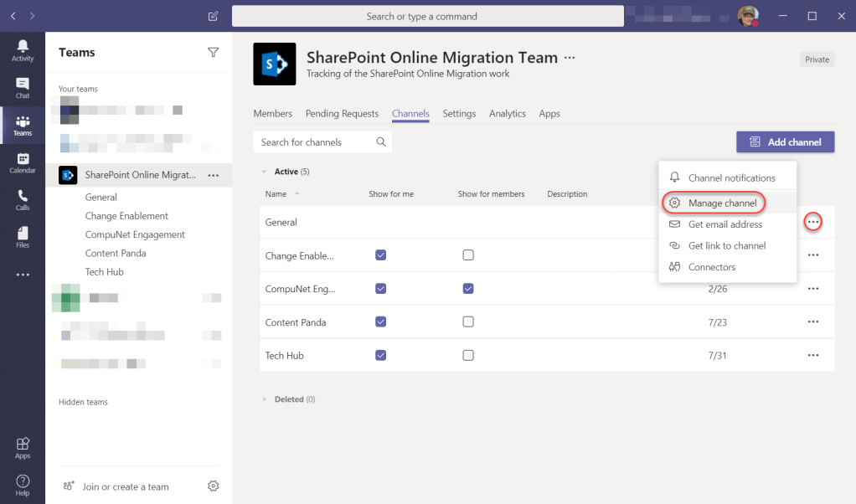Open manage teams gear icon
Image resolution: width=856 pixels, height=504 pixels.
[213, 486]
